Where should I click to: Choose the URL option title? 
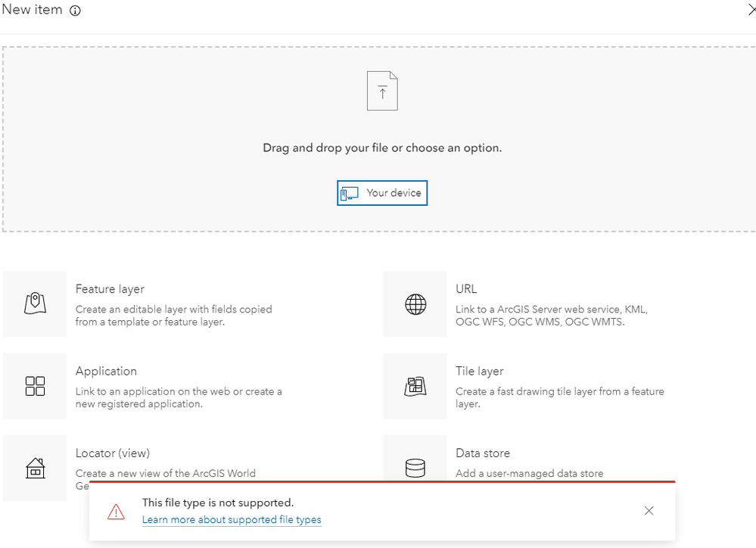pos(466,289)
